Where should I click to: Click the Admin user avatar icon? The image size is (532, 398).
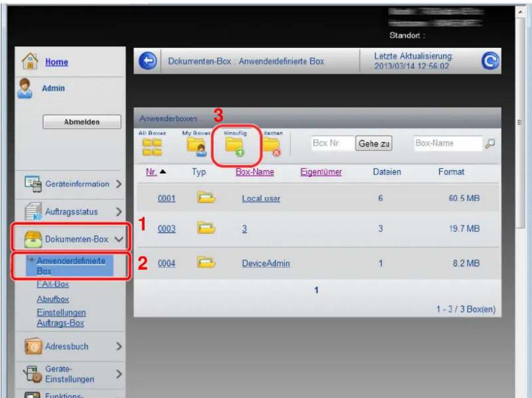point(25,89)
